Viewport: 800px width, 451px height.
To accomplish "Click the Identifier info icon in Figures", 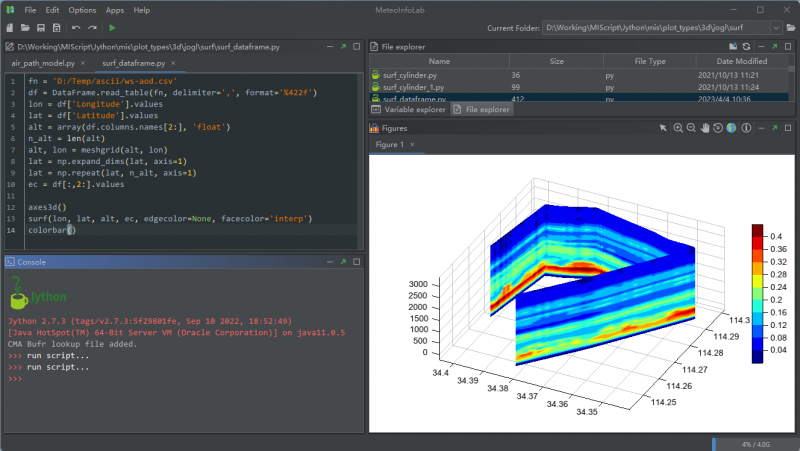I will pos(746,128).
